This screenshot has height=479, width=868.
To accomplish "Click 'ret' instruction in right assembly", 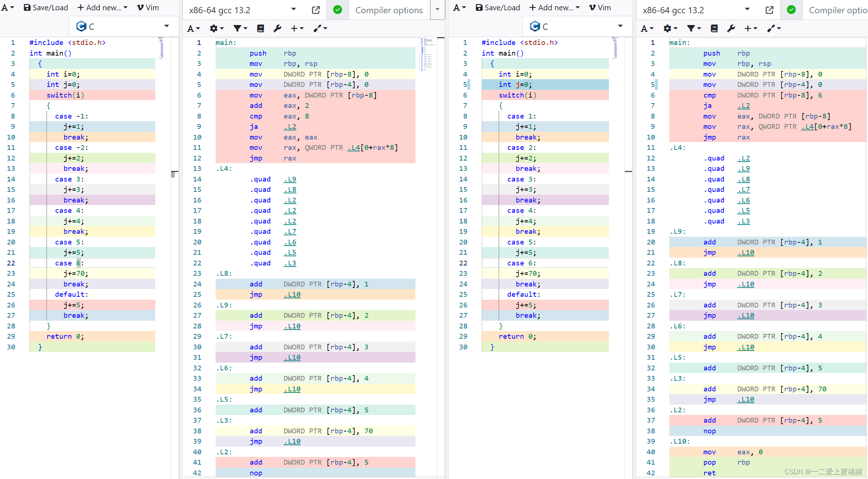I will tap(709, 473).
